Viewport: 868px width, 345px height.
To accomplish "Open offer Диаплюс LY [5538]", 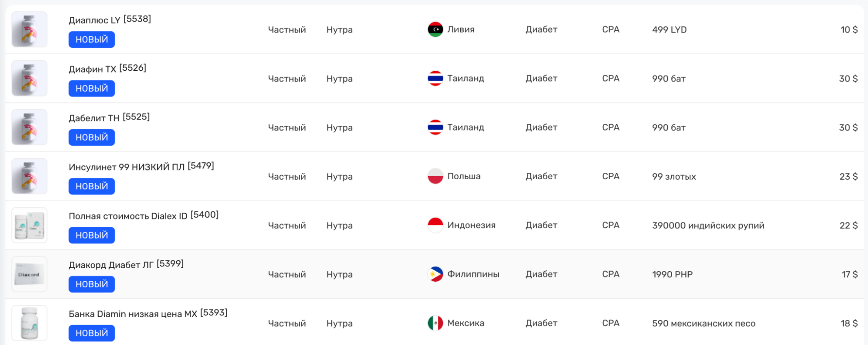I will point(110,20).
